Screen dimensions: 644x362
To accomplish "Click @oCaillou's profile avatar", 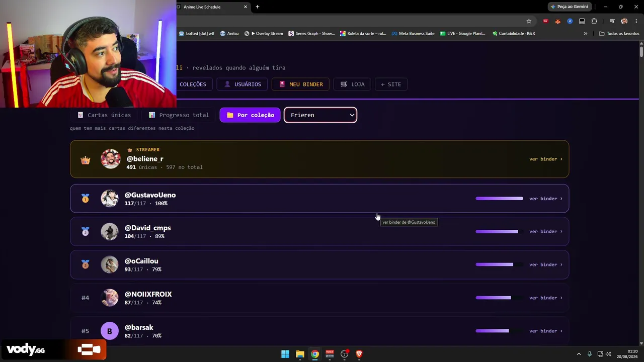I will [x=110, y=265].
